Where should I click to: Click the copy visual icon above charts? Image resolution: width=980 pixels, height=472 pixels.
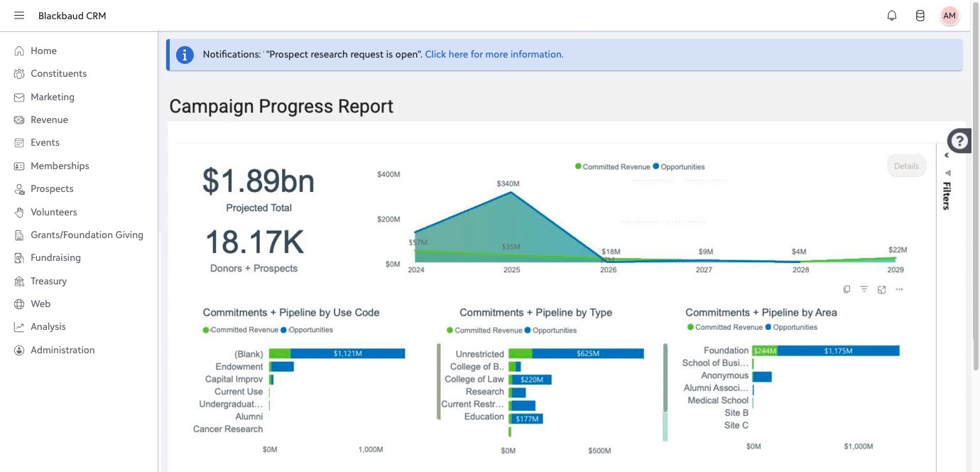(x=846, y=289)
